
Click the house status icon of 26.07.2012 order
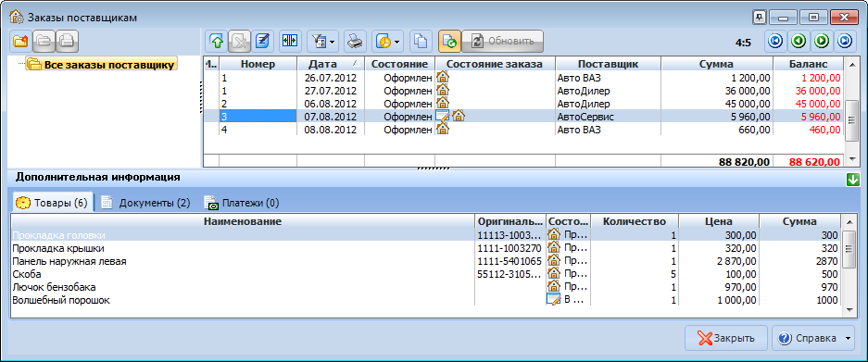click(x=443, y=77)
